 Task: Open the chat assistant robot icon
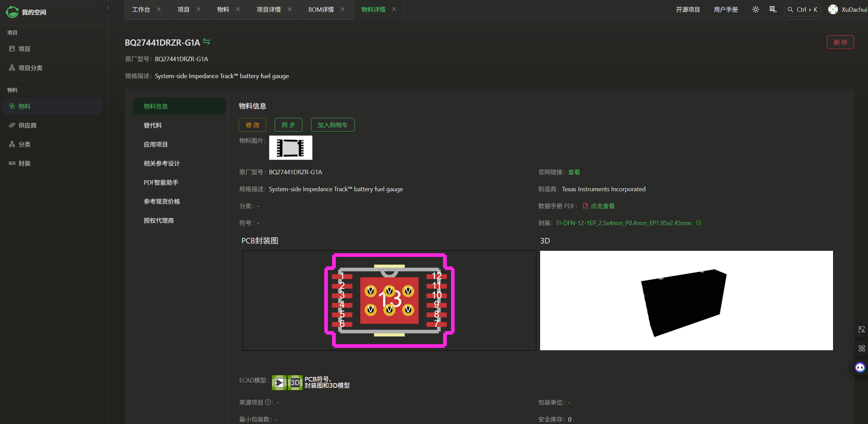pos(860,367)
